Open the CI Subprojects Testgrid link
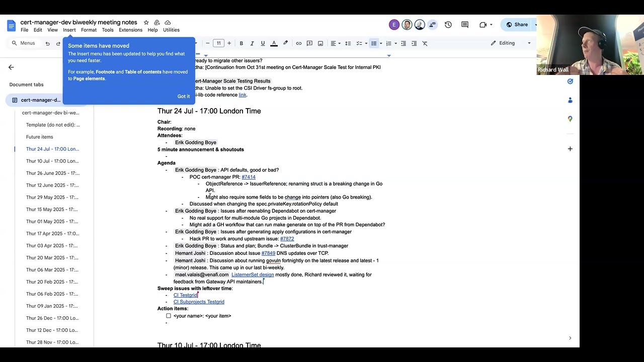644x362 pixels. click(199, 302)
